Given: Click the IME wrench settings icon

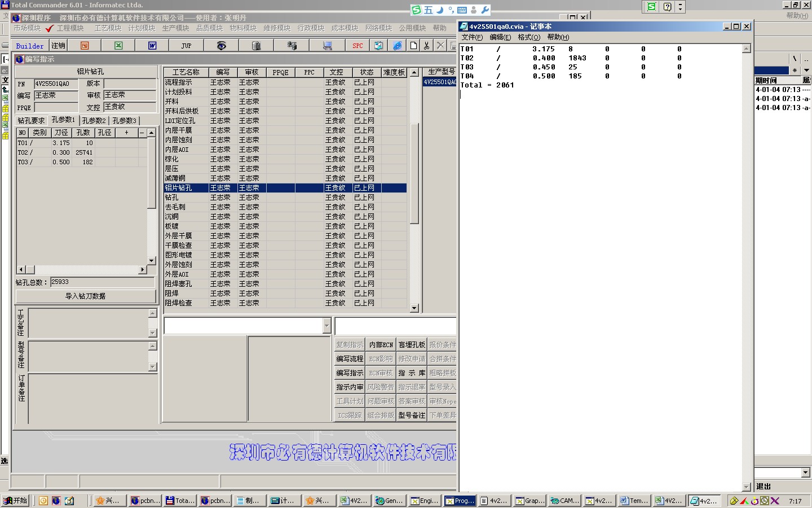Looking at the screenshot, I should pos(484,10).
